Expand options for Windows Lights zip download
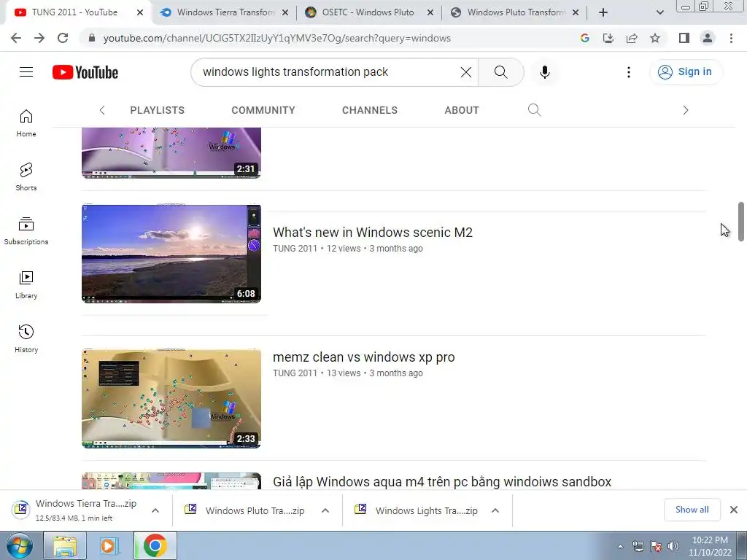Image resolution: width=747 pixels, height=560 pixels. point(495,510)
